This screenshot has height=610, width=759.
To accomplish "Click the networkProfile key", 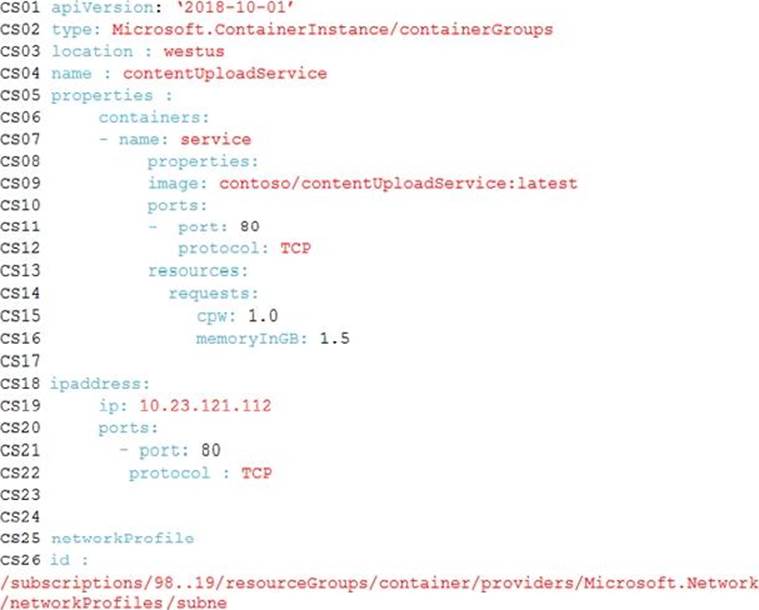I will (x=122, y=538).
